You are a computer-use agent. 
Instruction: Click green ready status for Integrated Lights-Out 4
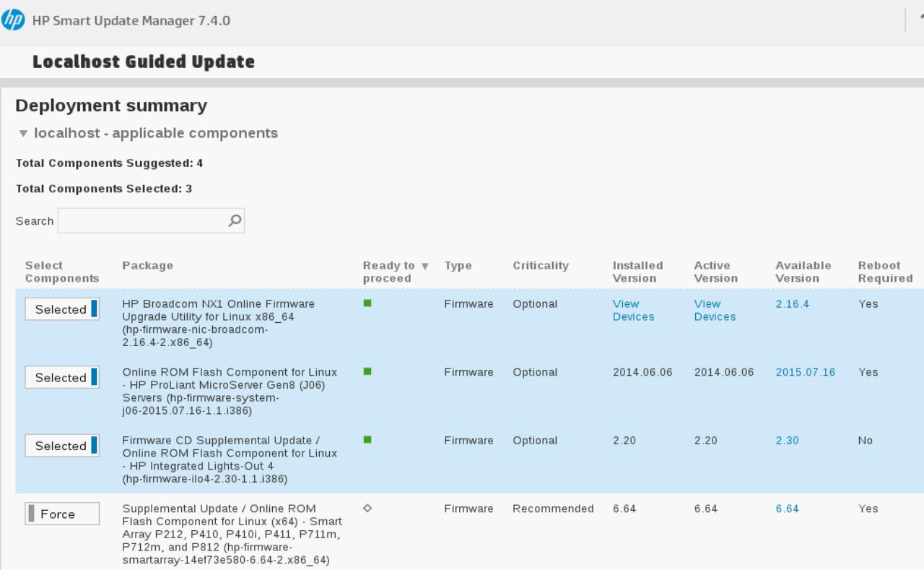(367, 440)
